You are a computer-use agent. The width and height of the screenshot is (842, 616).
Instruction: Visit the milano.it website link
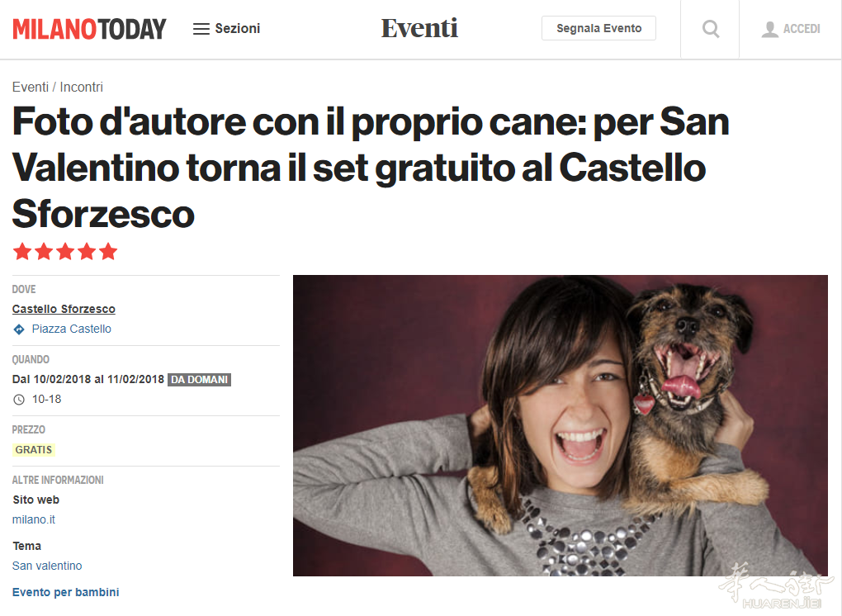click(34, 519)
